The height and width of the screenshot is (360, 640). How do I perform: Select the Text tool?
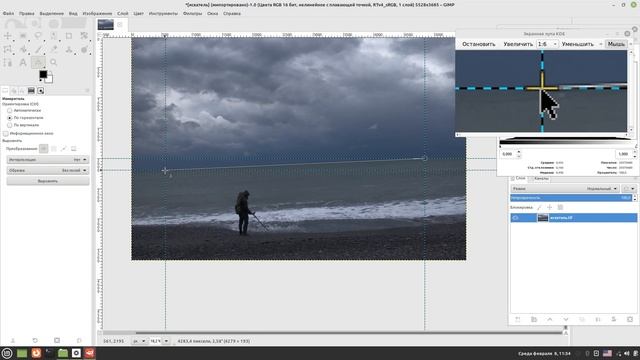[x=23, y=62]
